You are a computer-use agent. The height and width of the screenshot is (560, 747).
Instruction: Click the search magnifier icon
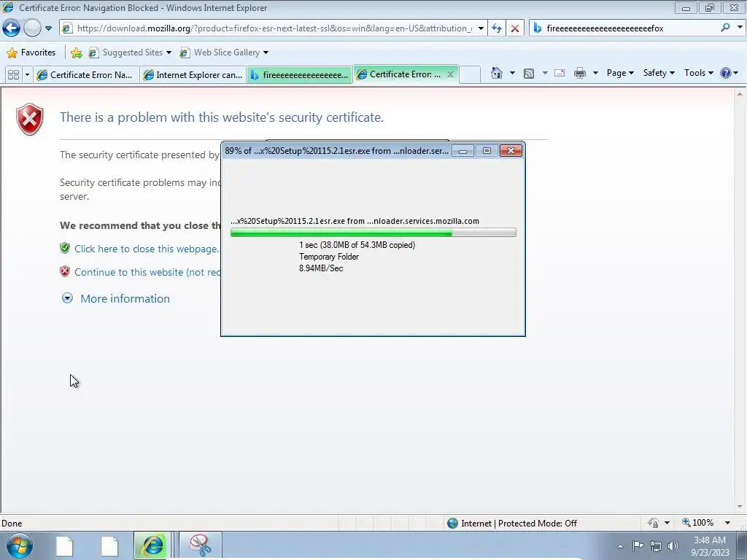point(725,28)
